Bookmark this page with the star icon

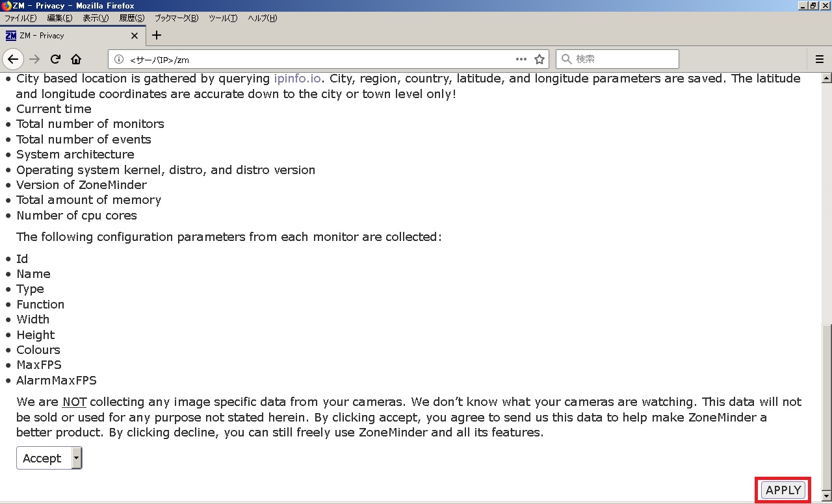click(539, 59)
